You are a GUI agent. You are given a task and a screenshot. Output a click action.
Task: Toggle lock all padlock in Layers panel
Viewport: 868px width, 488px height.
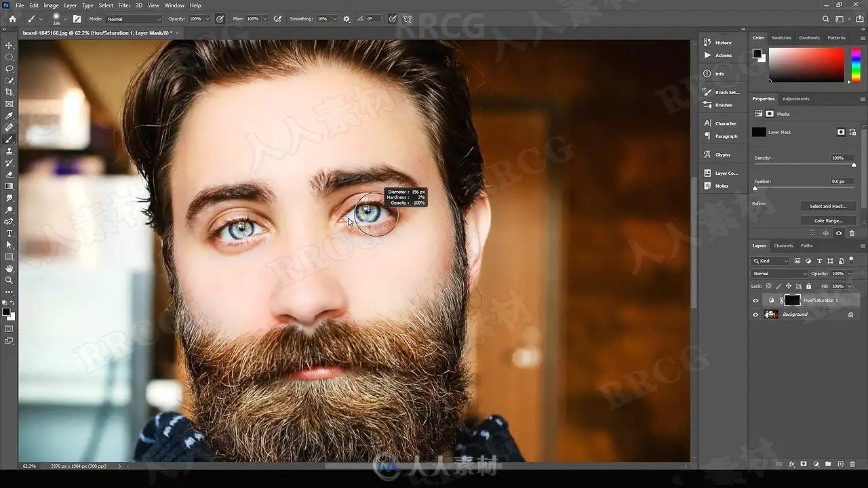(808, 286)
